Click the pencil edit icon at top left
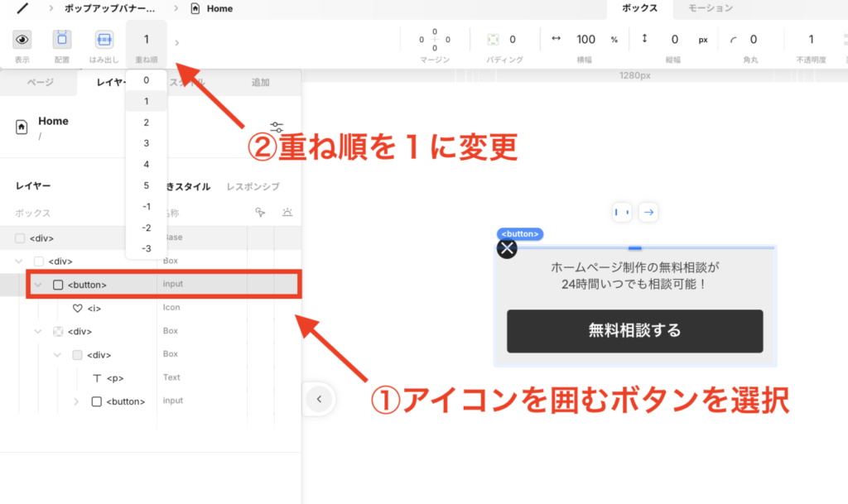 [22, 8]
